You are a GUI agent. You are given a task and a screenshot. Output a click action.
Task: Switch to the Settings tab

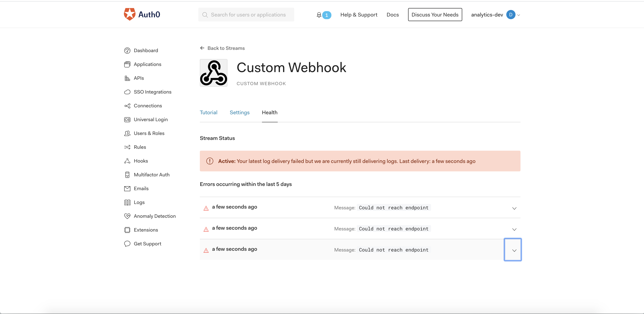point(240,113)
